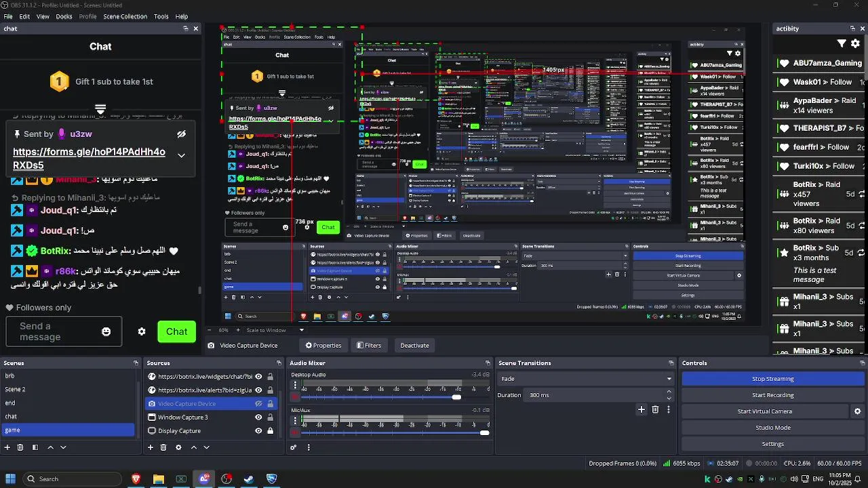Screen dimensions: 868x488
Task: Open Desktop Audio options three-dot menu
Action: (x=295, y=385)
